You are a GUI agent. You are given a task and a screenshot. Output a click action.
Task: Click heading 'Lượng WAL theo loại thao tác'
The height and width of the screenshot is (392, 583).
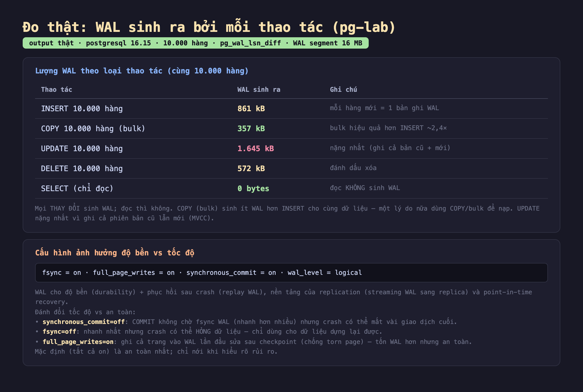point(142,71)
